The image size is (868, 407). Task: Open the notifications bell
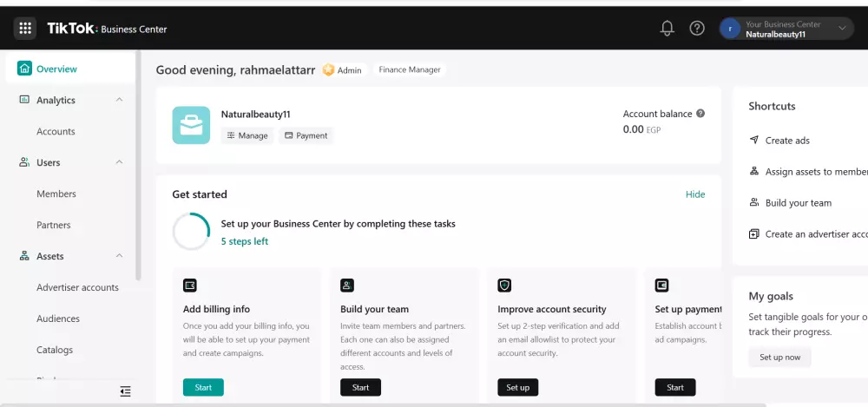coord(667,29)
